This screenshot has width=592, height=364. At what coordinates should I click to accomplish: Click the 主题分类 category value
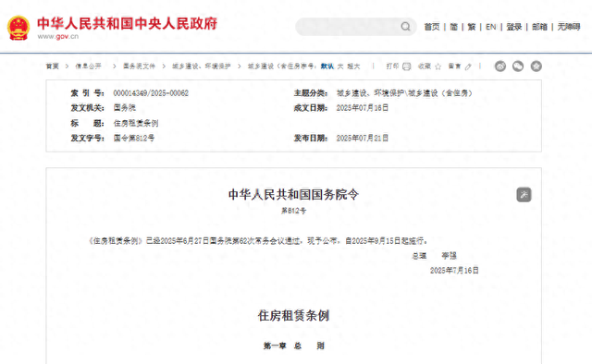(404, 93)
